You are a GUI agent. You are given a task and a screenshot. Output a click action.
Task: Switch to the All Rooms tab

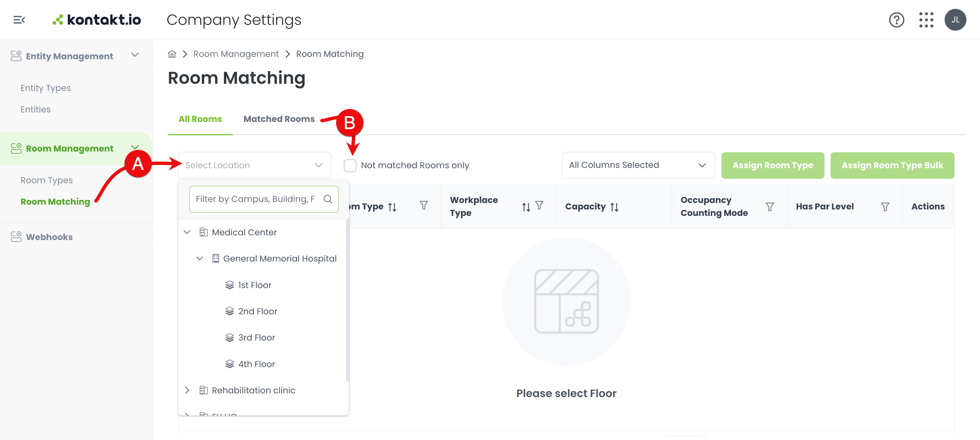coord(200,119)
